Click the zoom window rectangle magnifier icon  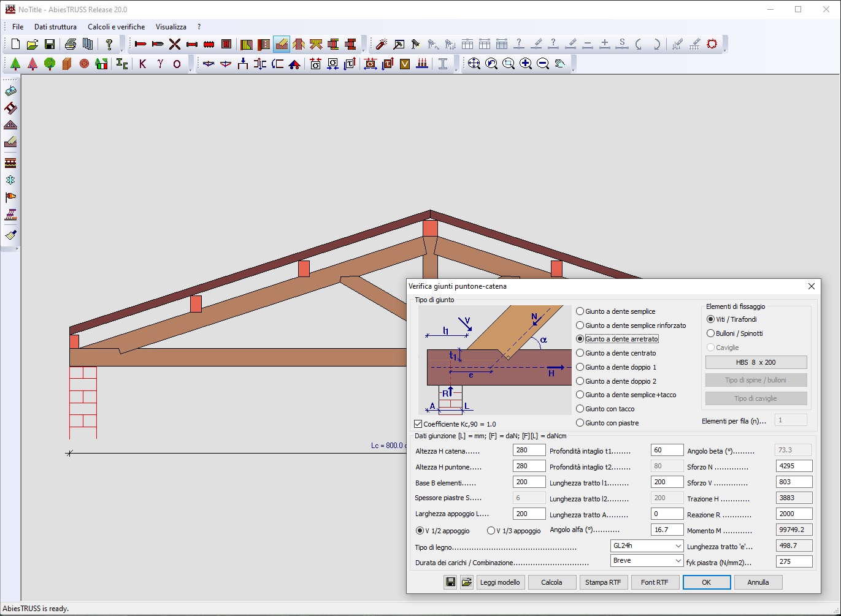(509, 64)
